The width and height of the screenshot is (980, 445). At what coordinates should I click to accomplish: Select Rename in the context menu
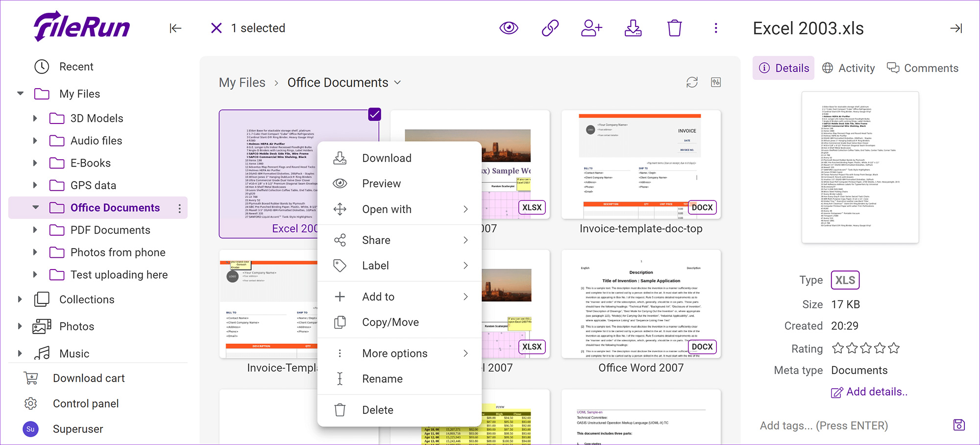382,379
